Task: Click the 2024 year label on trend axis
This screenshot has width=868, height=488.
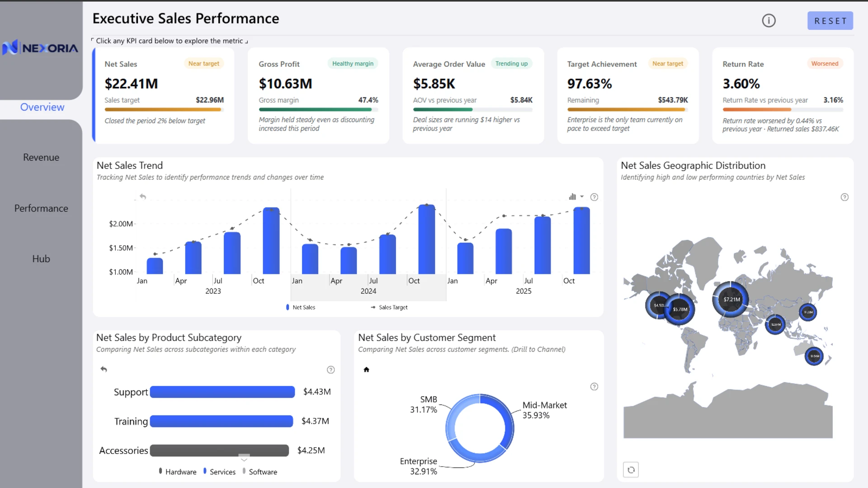Action: pyautogui.click(x=368, y=291)
